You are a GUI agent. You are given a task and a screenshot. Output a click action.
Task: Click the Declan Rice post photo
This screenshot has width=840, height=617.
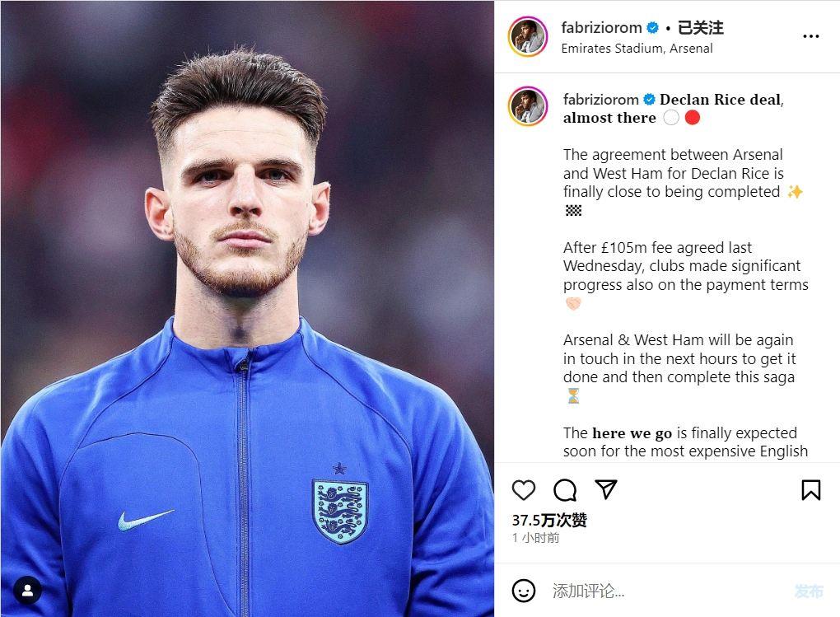[x=247, y=309]
